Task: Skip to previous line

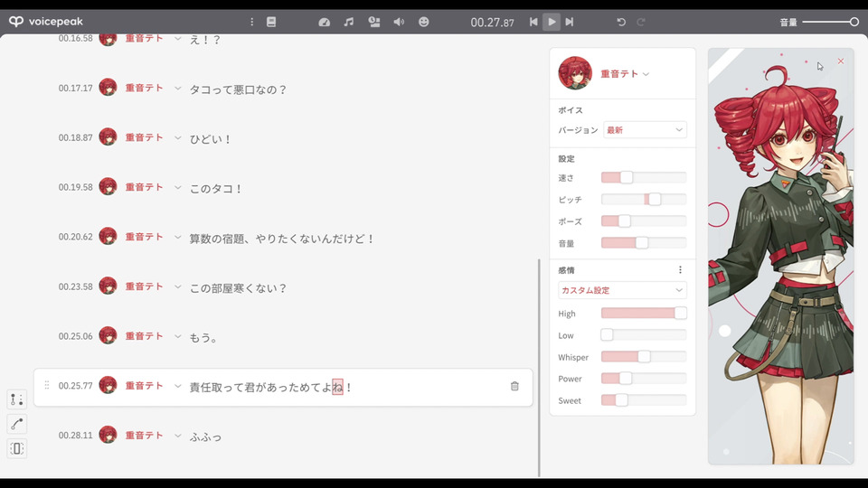Action: click(x=533, y=22)
